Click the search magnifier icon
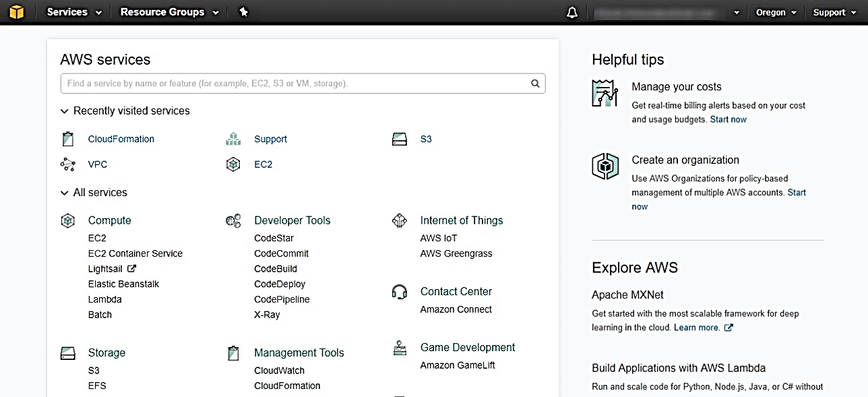Image resolution: width=868 pixels, height=397 pixels. pos(535,84)
